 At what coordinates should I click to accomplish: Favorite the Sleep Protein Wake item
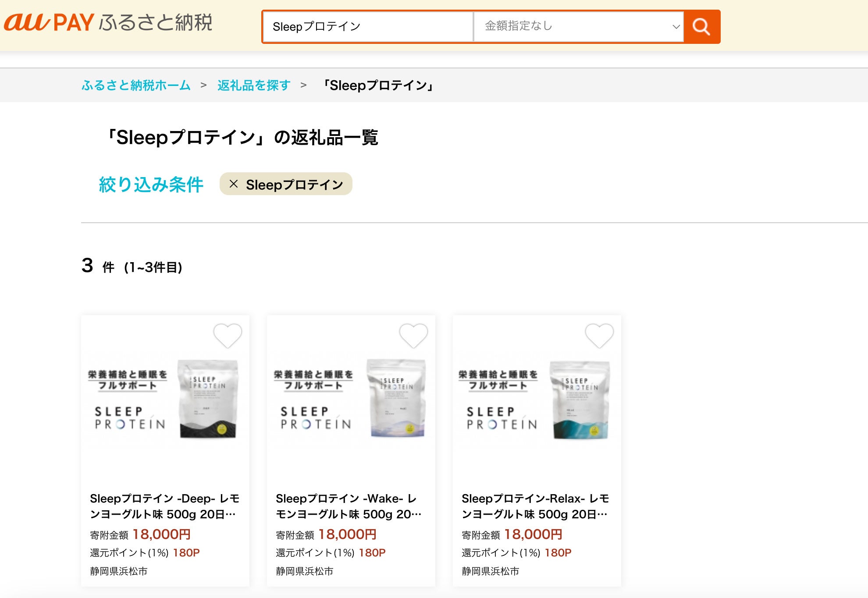pyautogui.click(x=413, y=335)
